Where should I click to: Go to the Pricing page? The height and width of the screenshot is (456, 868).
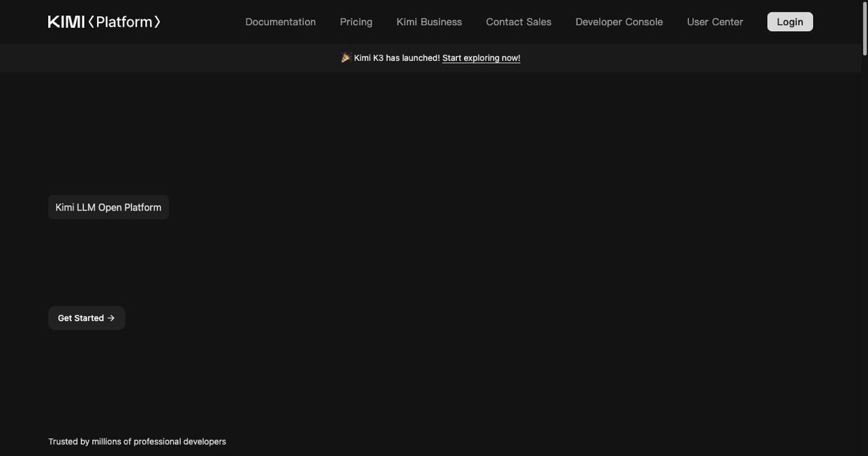[356, 22]
